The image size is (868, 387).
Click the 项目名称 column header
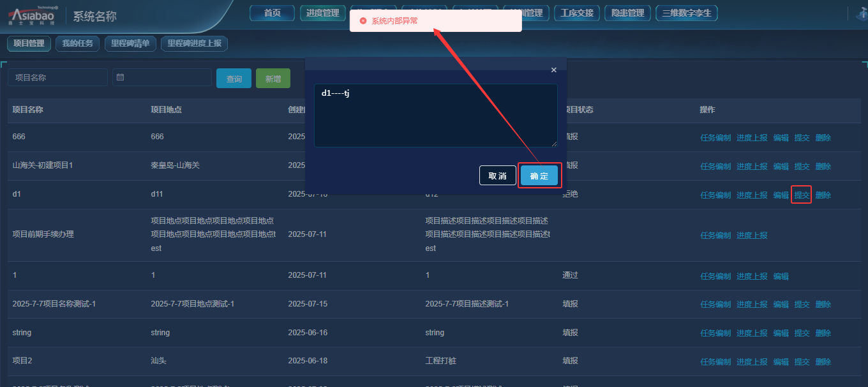[x=28, y=110]
